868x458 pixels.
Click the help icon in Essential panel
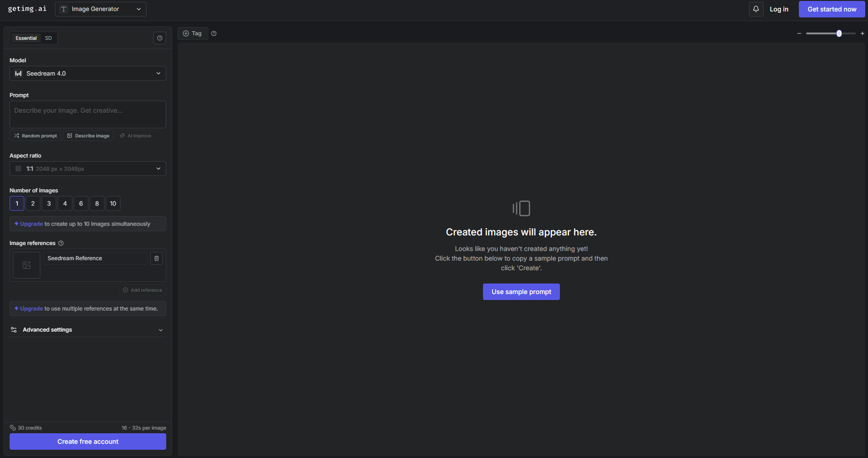coord(159,38)
